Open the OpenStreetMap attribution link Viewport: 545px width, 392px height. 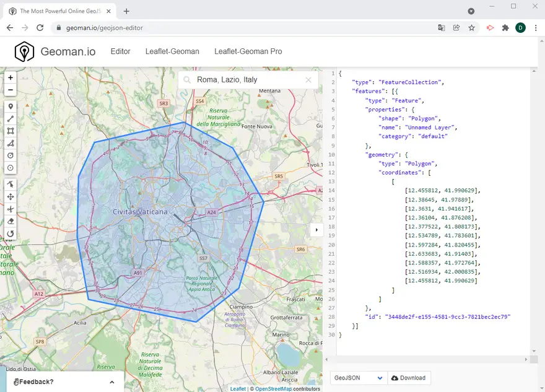point(274,389)
